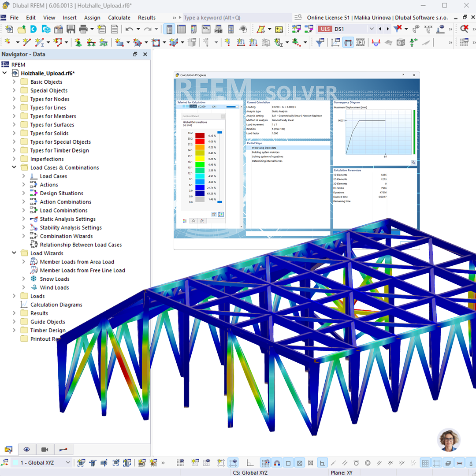The height and width of the screenshot is (476, 476).
Task: Close the Calculation Progress dialog
Action: (x=414, y=75)
